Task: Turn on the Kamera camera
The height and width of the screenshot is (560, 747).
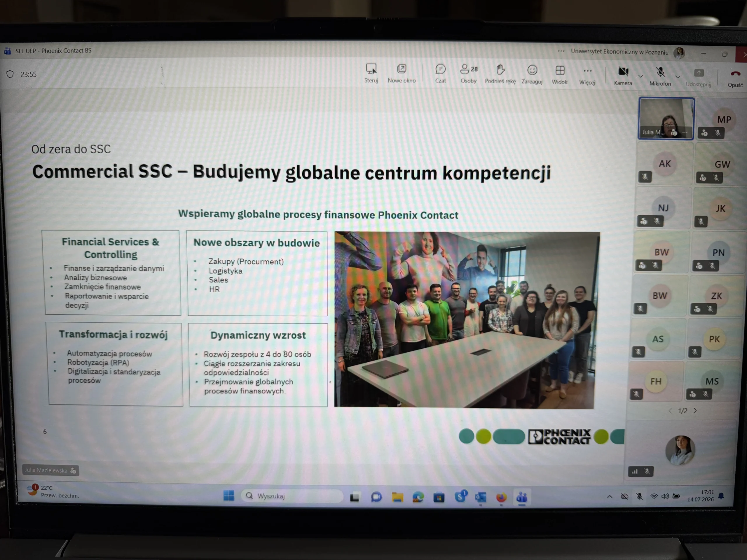Action: pos(623,76)
